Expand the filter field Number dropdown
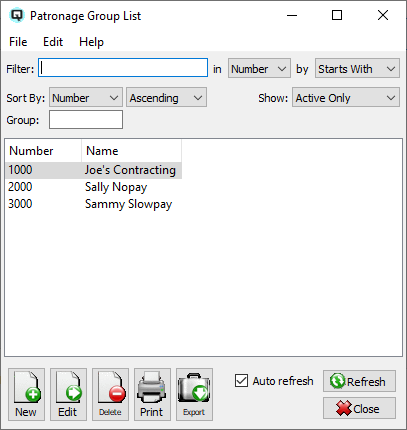The height and width of the screenshot is (430, 407). (x=259, y=69)
